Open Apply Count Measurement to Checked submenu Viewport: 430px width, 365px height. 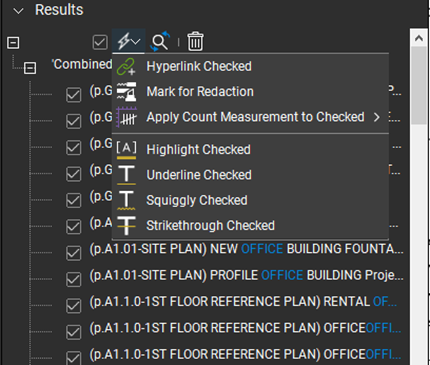pos(251,117)
